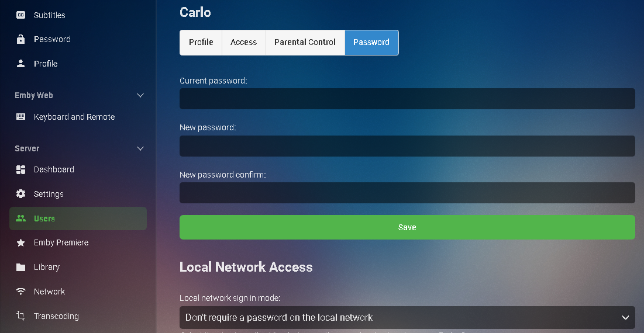Viewport: 644px width, 333px height.
Task: Click the Network wifi icon
Action: click(x=21, y=292)
